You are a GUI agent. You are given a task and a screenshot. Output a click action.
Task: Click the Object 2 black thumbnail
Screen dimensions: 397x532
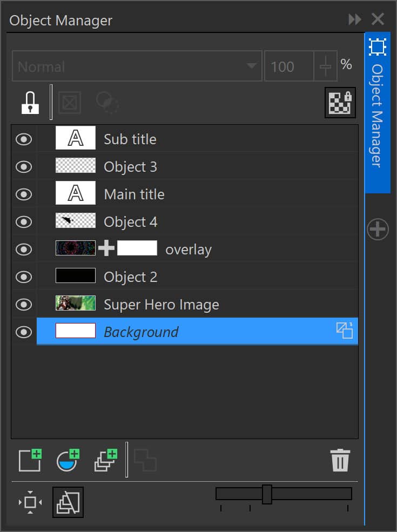(75, 275)
